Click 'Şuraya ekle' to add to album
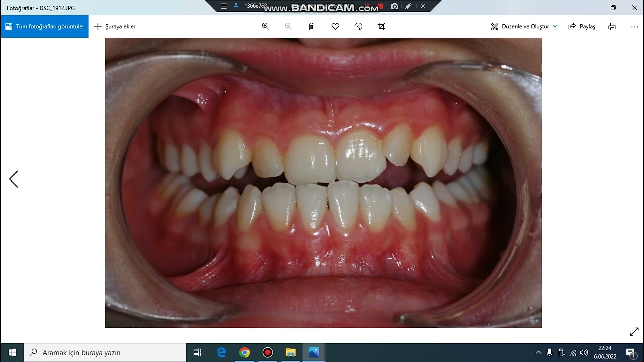This screenshot has width=644, height=362. pyautogui.click(x=115, y=27)
